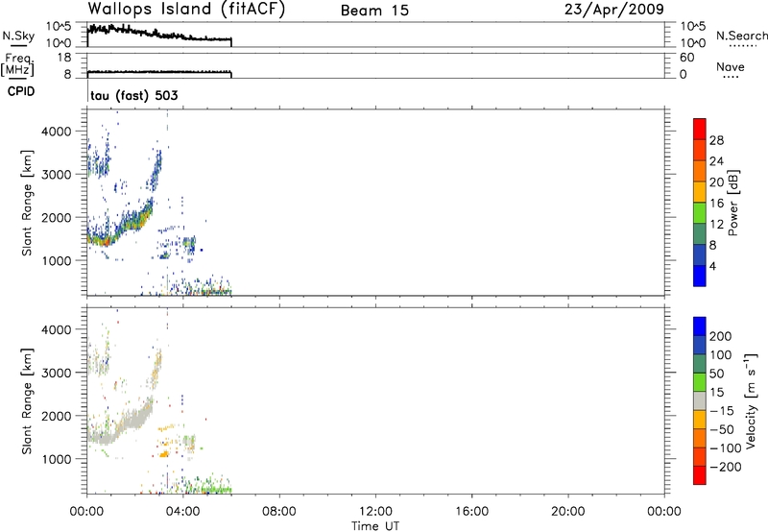
Task: Click the 'Velocity [m s-1]' colorbar label
Action: [x=751, y=401]
